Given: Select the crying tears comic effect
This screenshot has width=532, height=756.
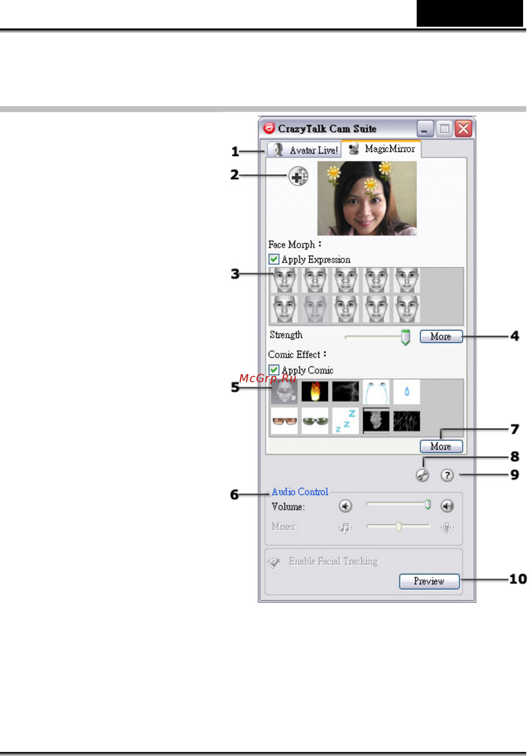Looking at the screenshot, I should click(376, 392).
